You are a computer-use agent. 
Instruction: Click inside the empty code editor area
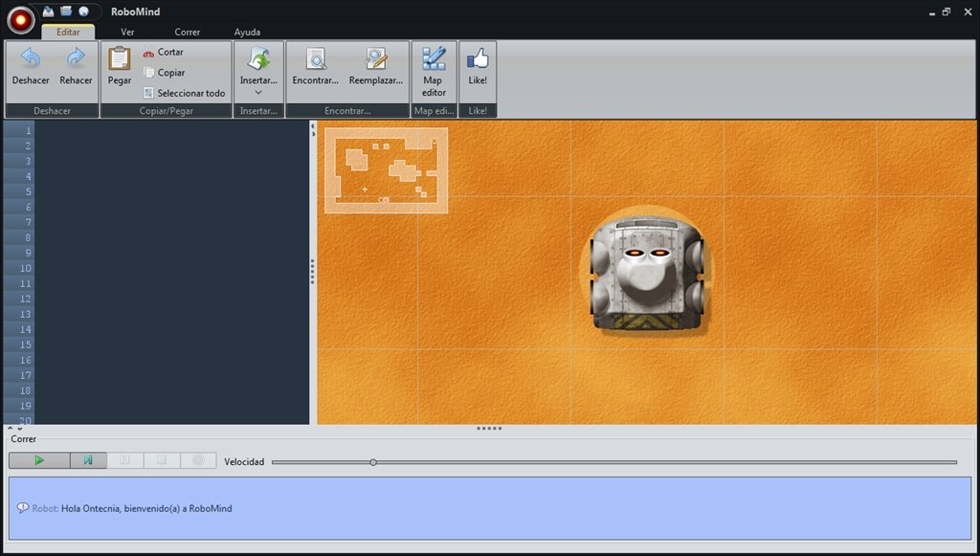(x=172, y=273)
